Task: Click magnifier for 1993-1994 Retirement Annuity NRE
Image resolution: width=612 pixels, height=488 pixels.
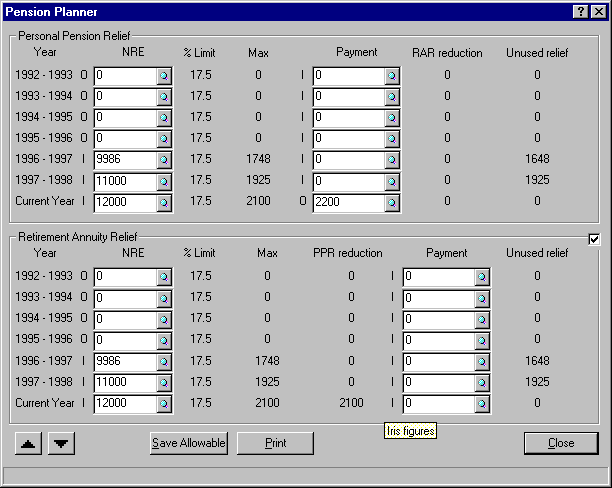Action: (164, 299)
